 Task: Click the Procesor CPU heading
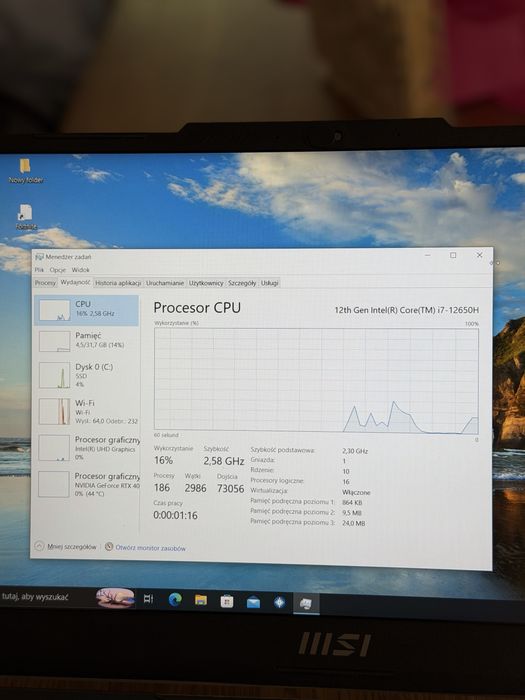pyautogui.click(x=197, y=308)
